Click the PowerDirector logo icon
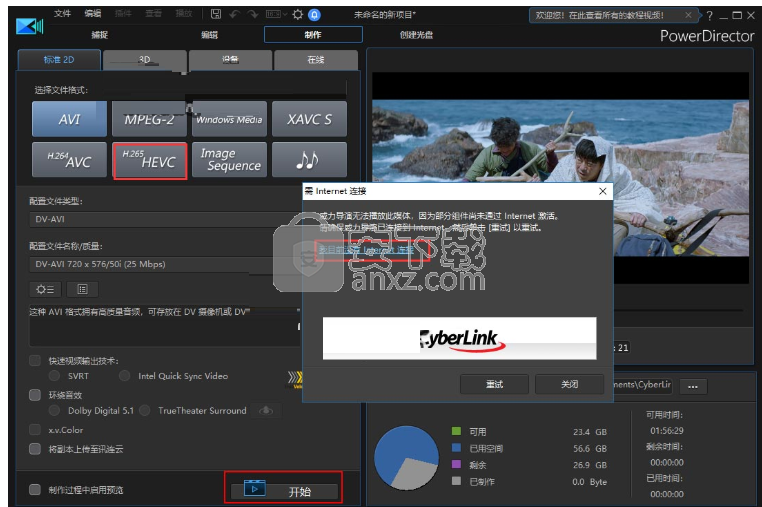 point(29,26)
